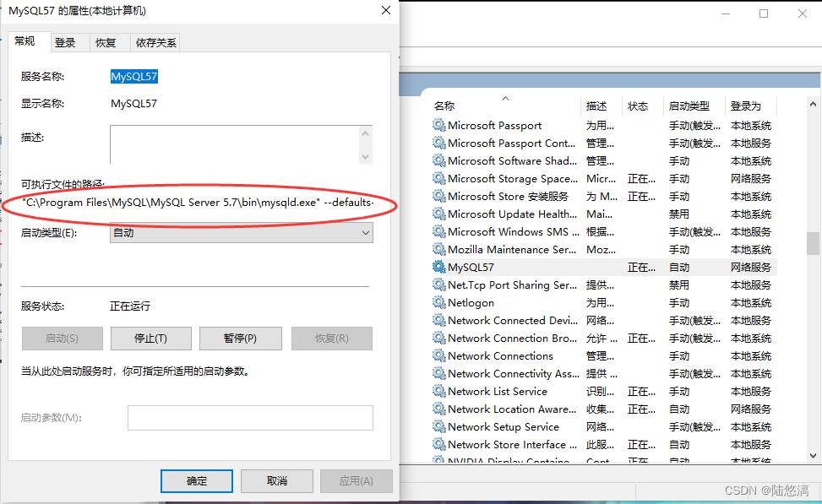Viewport: 822px width, 504px height.
Task: Open the 启动类型 dropdown set to 自动
Action: click(242, 233)
